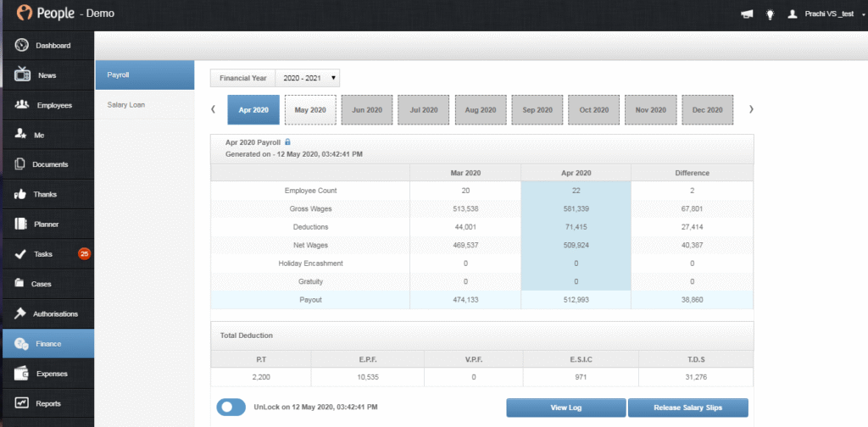Show later months with right chevron

(751, 109)
